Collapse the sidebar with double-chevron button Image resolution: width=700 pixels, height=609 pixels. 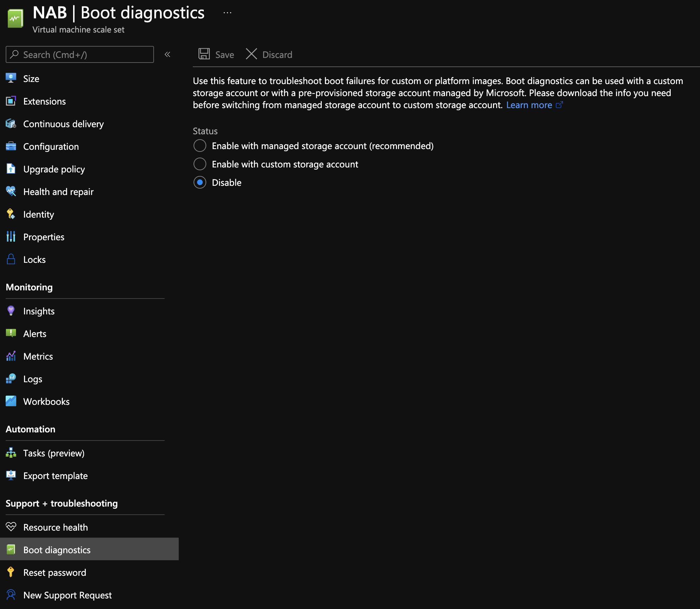pyautogui.click(x=167, y=54)
